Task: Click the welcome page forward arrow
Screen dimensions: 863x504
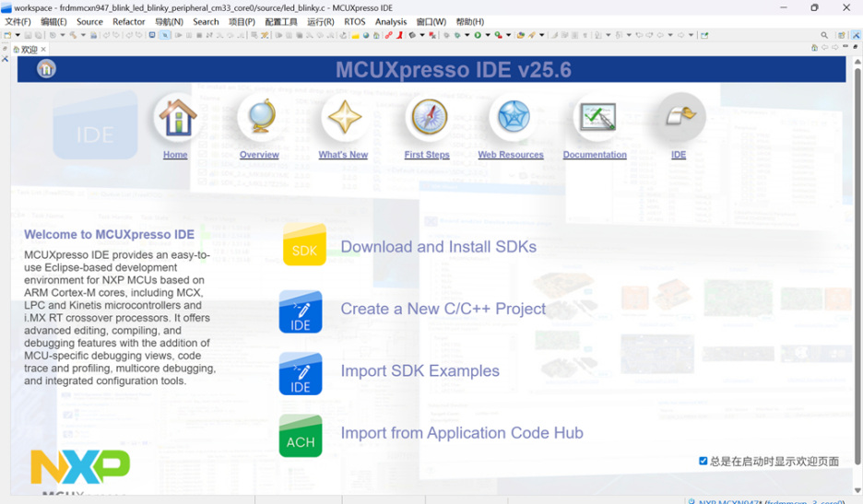Action: (835, 47)
